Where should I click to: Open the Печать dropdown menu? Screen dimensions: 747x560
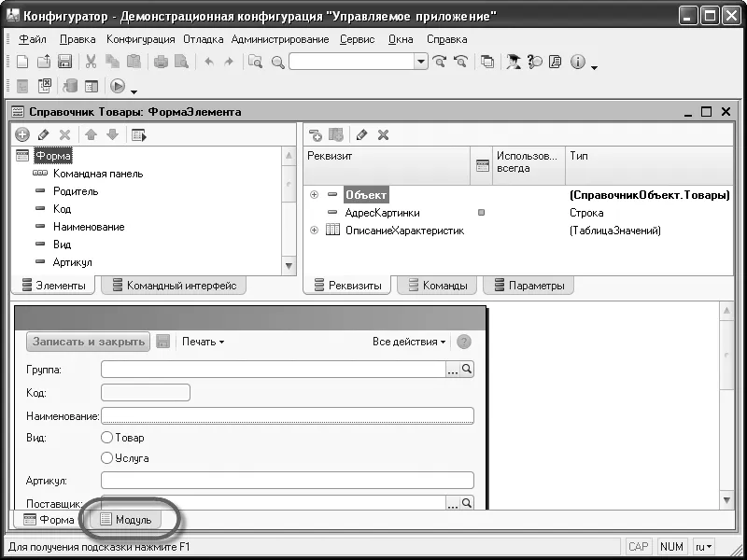(203, 342)
